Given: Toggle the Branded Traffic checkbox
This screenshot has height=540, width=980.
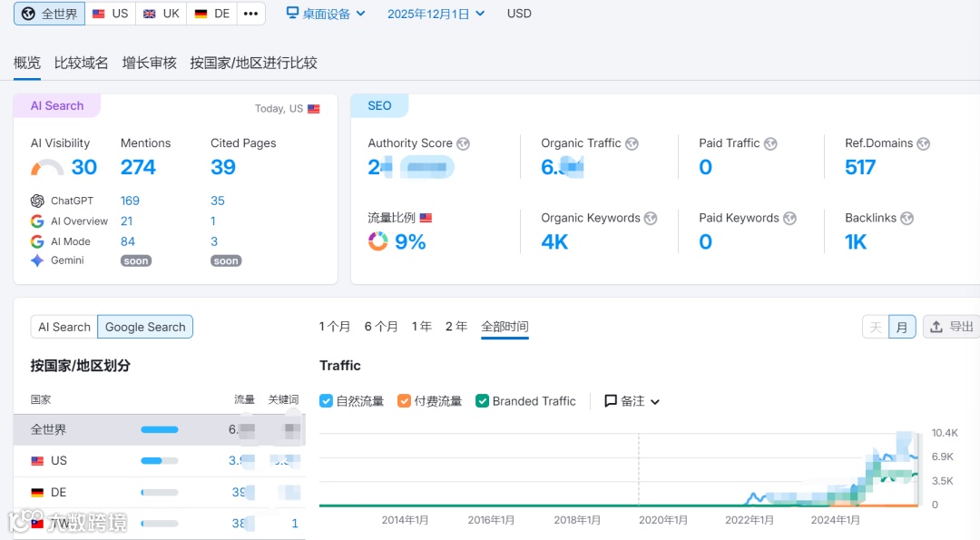Looking at the screenshot, I should tap(482, 401).
